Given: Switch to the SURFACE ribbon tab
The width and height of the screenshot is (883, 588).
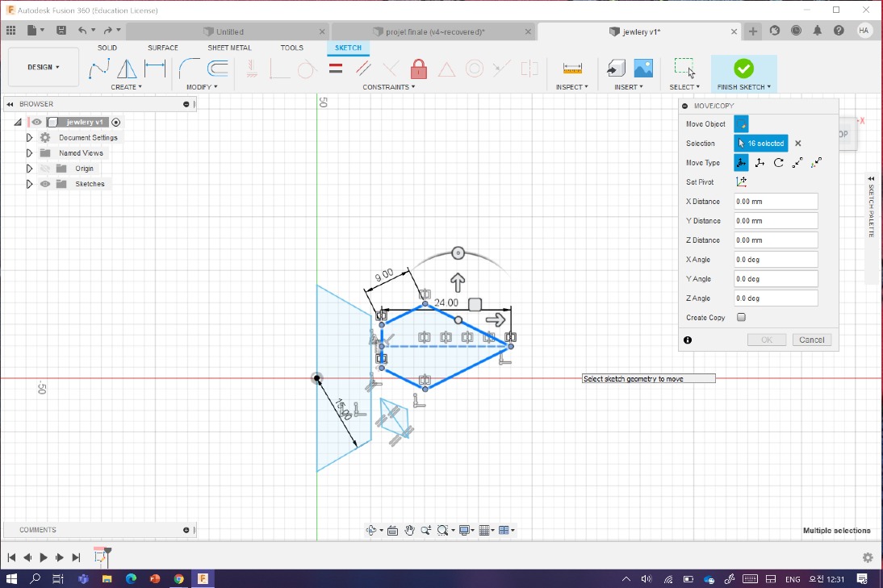Looking at the screenshot, I should point(163,48).
